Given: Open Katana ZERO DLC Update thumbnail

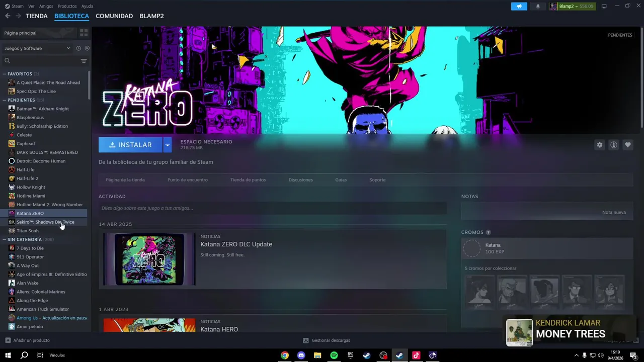Looking at the screenshot, I should (x=149, y=259).
